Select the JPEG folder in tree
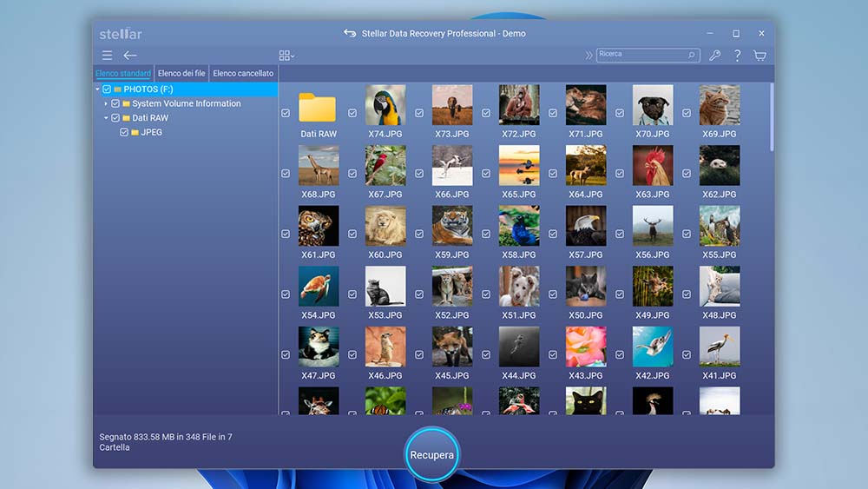The width and height of the screenshot is (868, 489). coord(151,132)
